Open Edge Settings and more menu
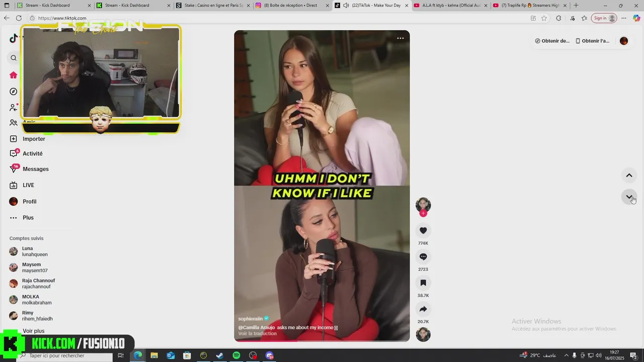Viewport: 644px width, 362px height. click(624, 18)
